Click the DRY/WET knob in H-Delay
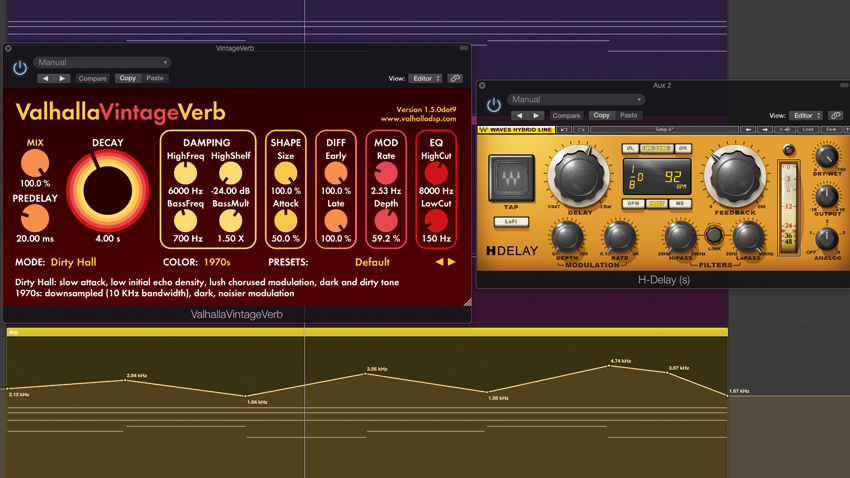The height and width of the screenshot is (478, 850). click(827, 156)
